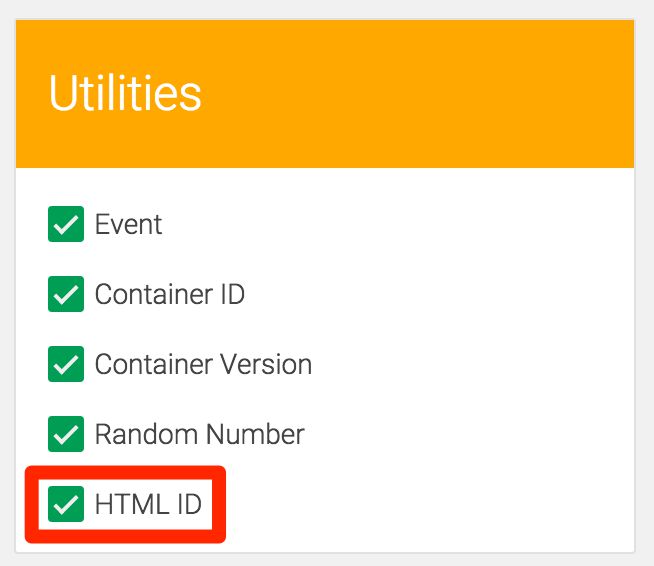Click the green checkmark icon for Container ID
This screenshot has width=654, height=566.
click(66, 295)
